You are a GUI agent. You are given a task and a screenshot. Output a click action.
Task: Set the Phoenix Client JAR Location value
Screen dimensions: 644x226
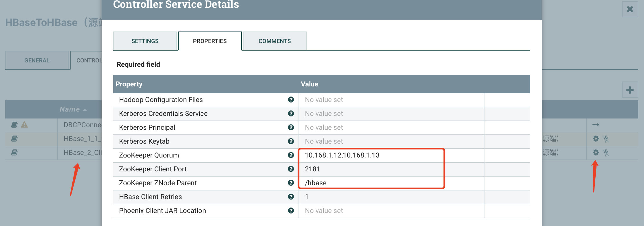click(391, 211)
